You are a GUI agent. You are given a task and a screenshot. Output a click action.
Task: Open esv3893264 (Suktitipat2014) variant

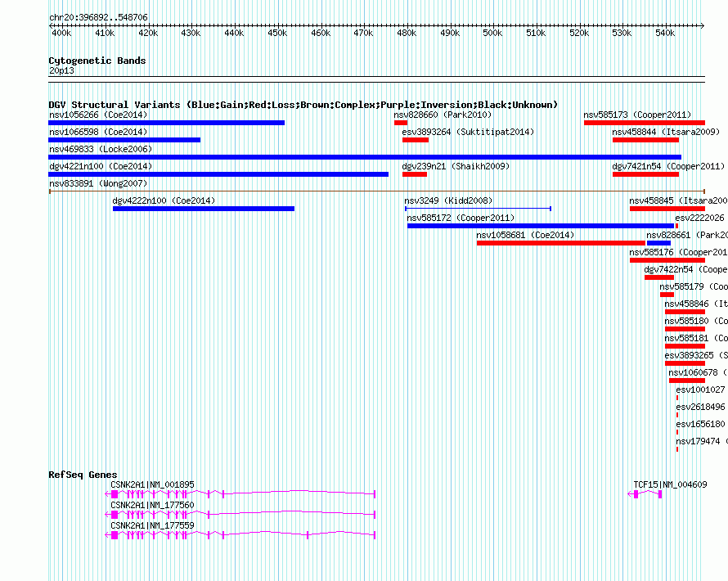pos(416,140)
